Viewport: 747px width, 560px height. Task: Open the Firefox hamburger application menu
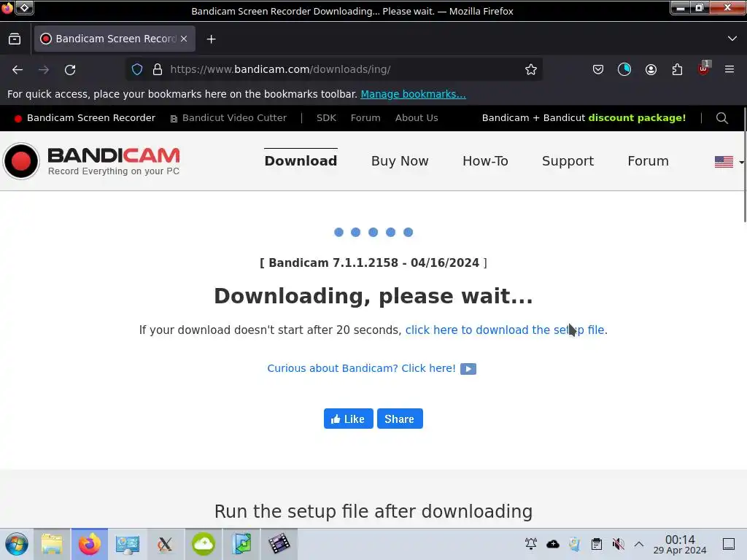(729, 69)
